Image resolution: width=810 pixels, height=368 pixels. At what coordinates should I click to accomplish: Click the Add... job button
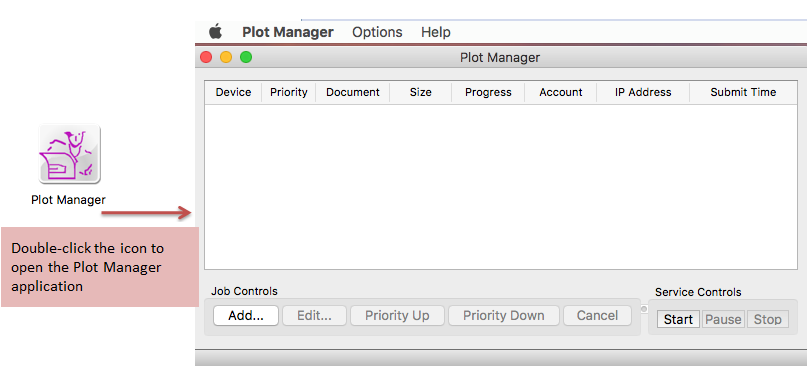tap(246, 316)
